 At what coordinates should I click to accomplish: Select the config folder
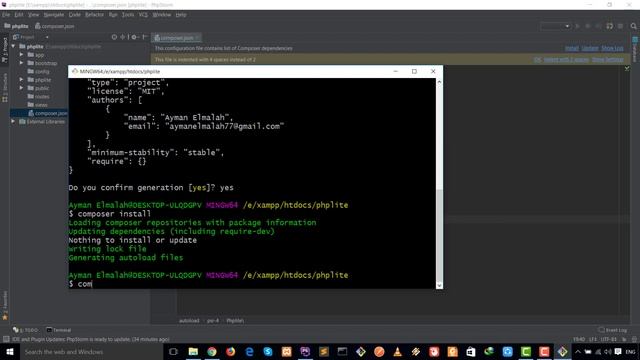click(38, 71)
